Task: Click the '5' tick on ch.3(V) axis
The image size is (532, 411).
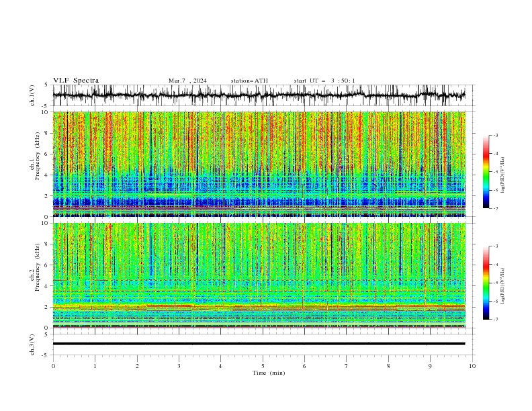Action: coord(48,334)
